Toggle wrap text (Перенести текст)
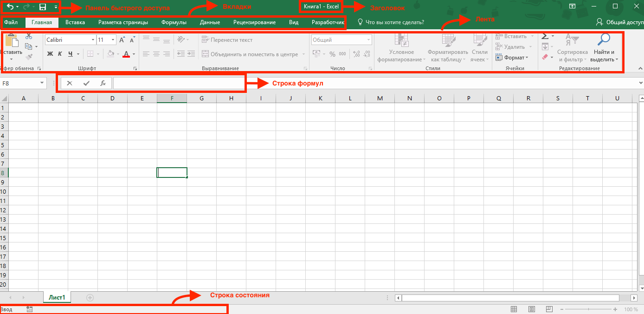This screenshot has width=644, height=314. (x=227, y=40)
